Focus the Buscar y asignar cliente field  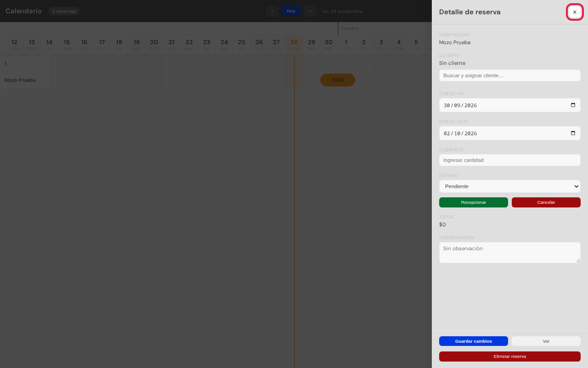pyautogui.click(x=510, y=75)
